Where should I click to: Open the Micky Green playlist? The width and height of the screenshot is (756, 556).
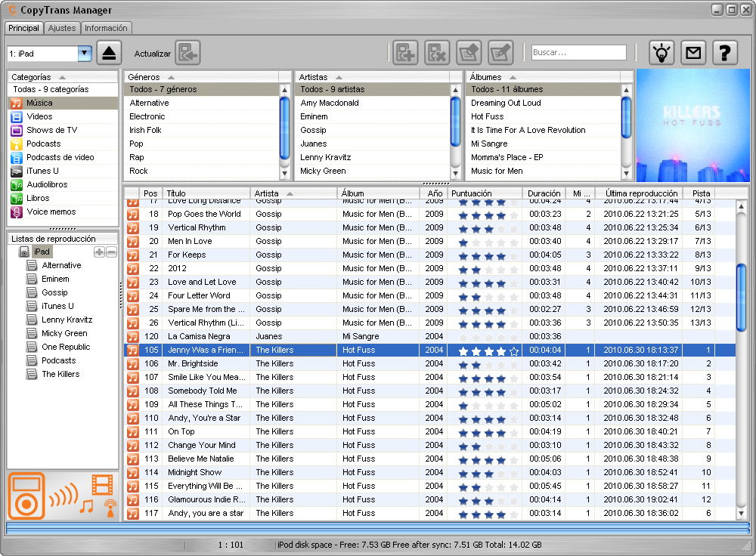[x=64, y=333]
